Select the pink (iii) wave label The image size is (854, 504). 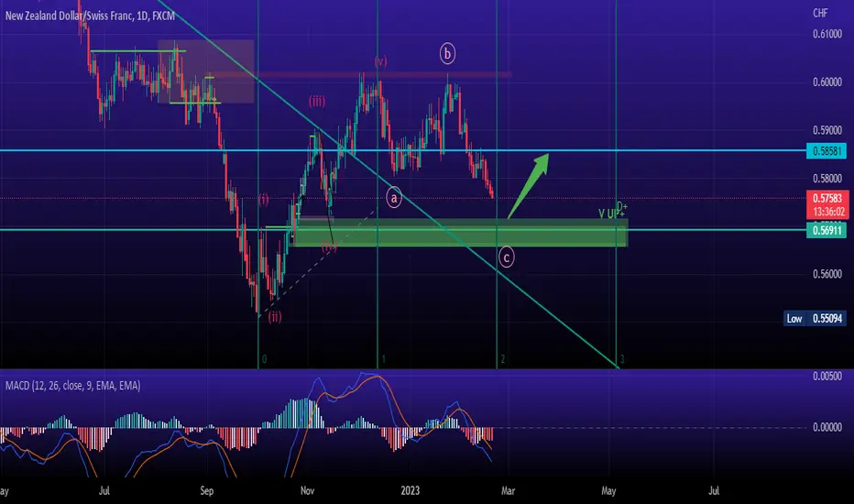[317, 102]
